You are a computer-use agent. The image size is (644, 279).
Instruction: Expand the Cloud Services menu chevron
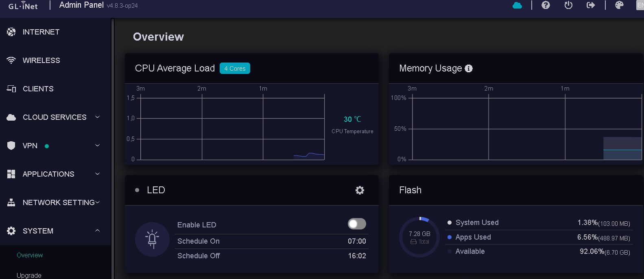coord(97,117)
